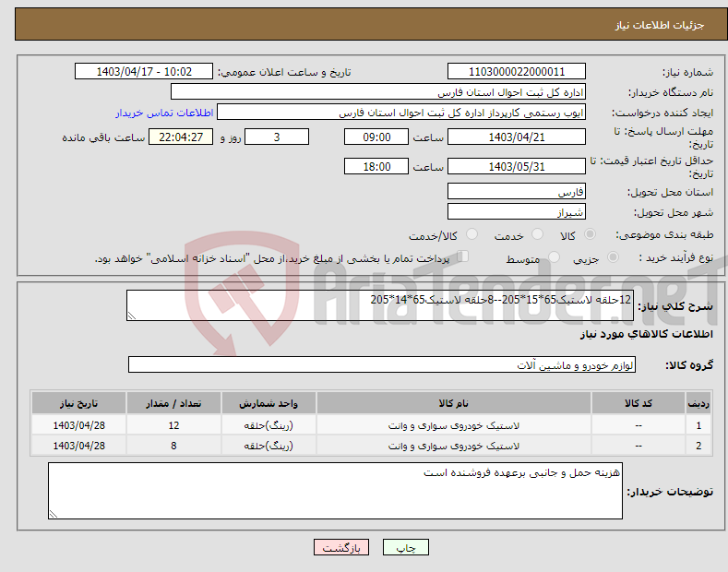Click the تاریخ نیاز column header
Image resolution: width=728 pixels, height=572 pixels.
coord(79,403)
